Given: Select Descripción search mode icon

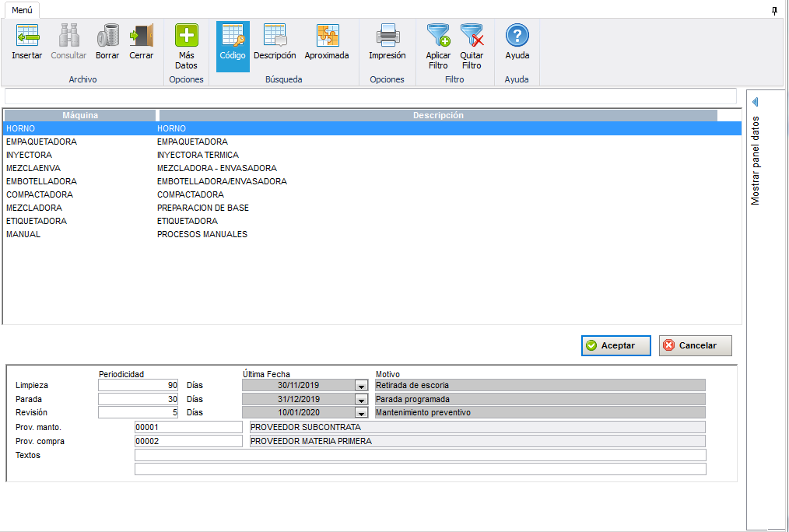Looking at the screenshot, I should [x=275, y=36].
